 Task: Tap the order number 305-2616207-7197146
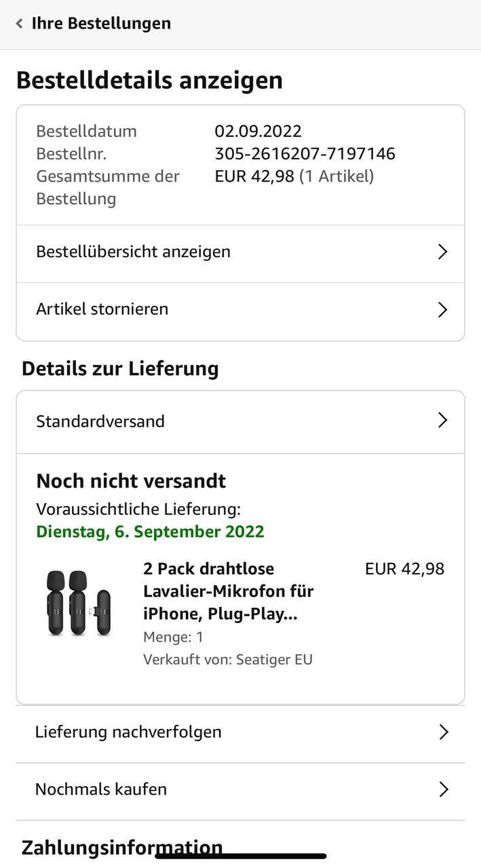tap(305, 154)
